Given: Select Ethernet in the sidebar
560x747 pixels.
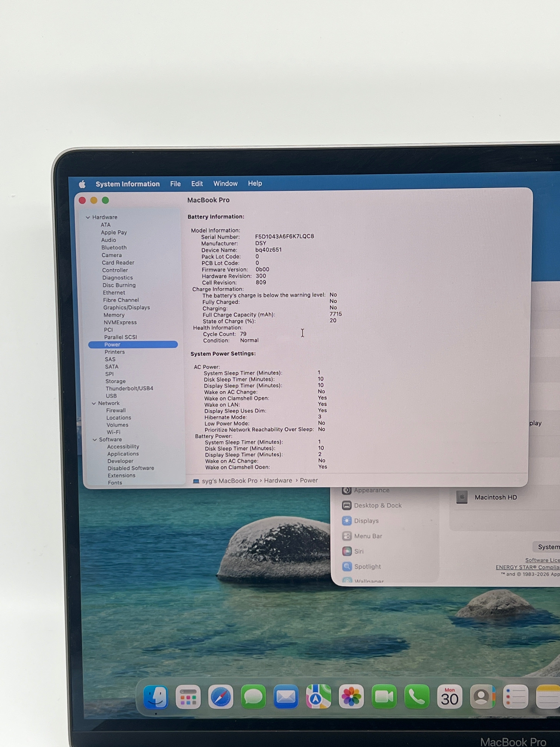Looking at the screenshot, I should point(114,293).
